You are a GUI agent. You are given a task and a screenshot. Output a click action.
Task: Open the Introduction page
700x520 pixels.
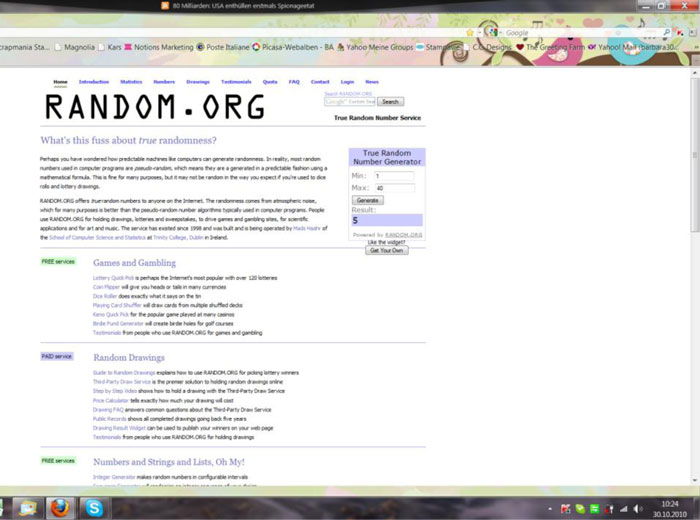point(94,82)
